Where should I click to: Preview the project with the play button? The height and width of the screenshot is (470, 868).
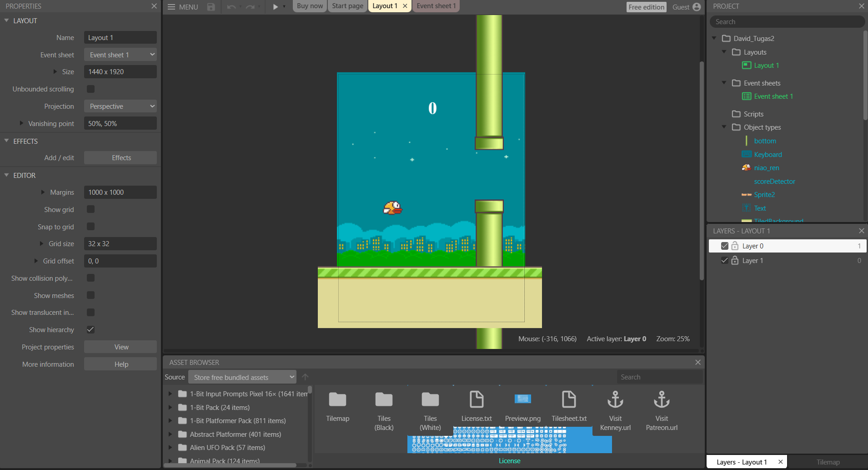pyautogui.click(x=275, y=7)
